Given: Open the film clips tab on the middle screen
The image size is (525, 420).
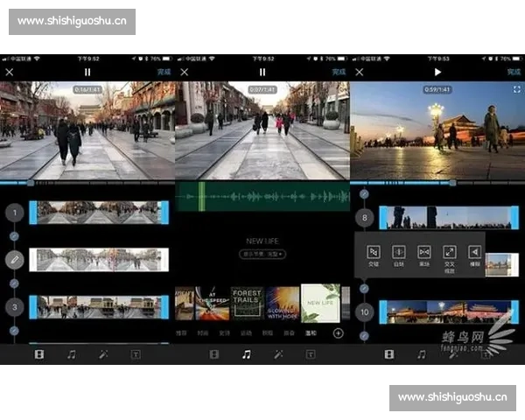Looking at the screenshot, I should 214,354.
